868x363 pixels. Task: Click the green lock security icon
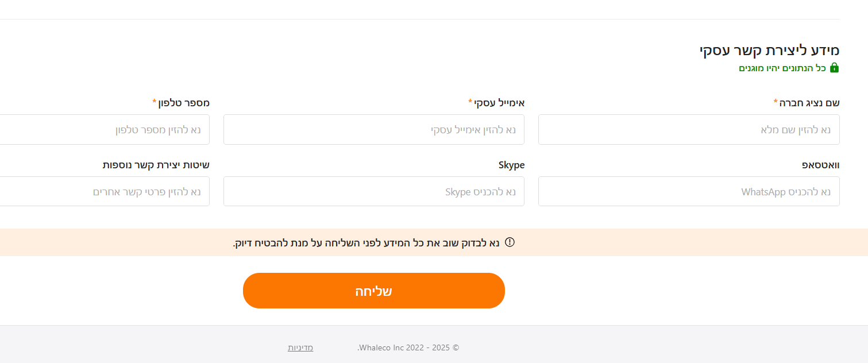click(835, 68)
